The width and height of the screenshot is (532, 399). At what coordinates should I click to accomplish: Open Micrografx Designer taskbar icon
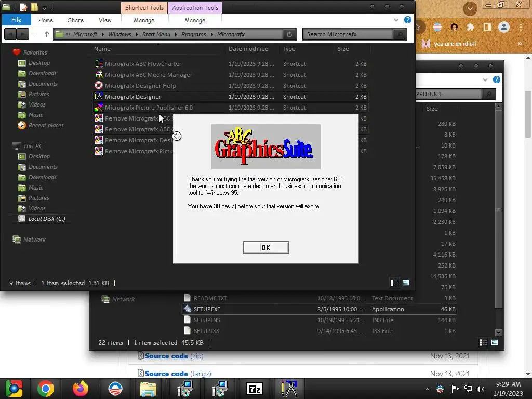(289, 389)
